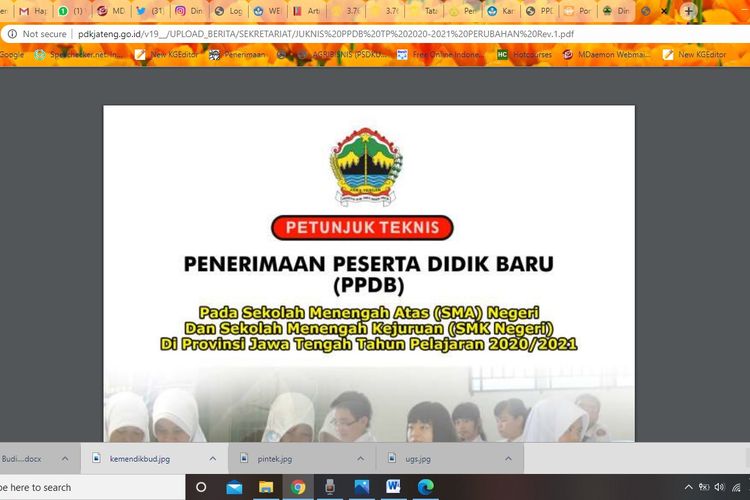Image resolution: width=750 pixels, height=500 pixels.
Task: Expand options for kemendikbud.jpg download
Action: click(x=213, y=458)
